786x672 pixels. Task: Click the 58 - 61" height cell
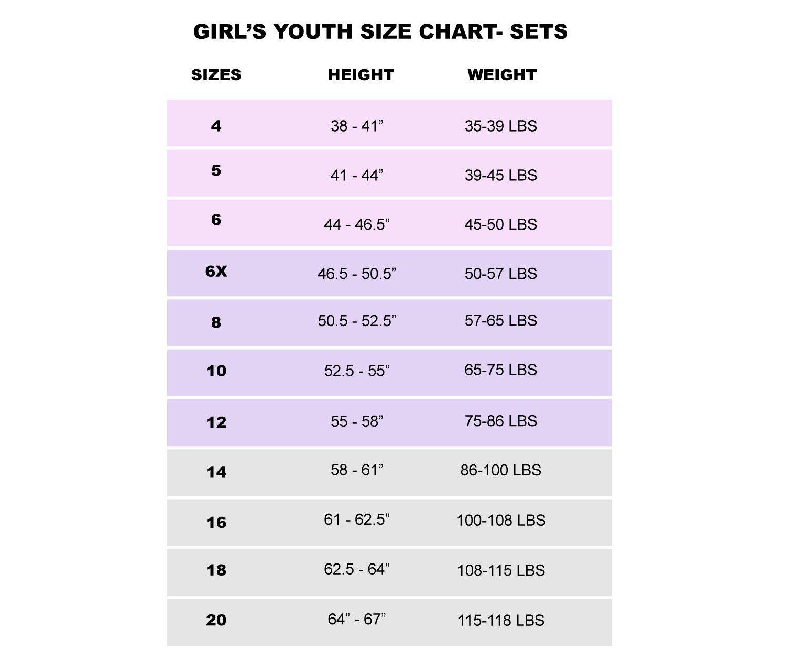tap(357, 470)
